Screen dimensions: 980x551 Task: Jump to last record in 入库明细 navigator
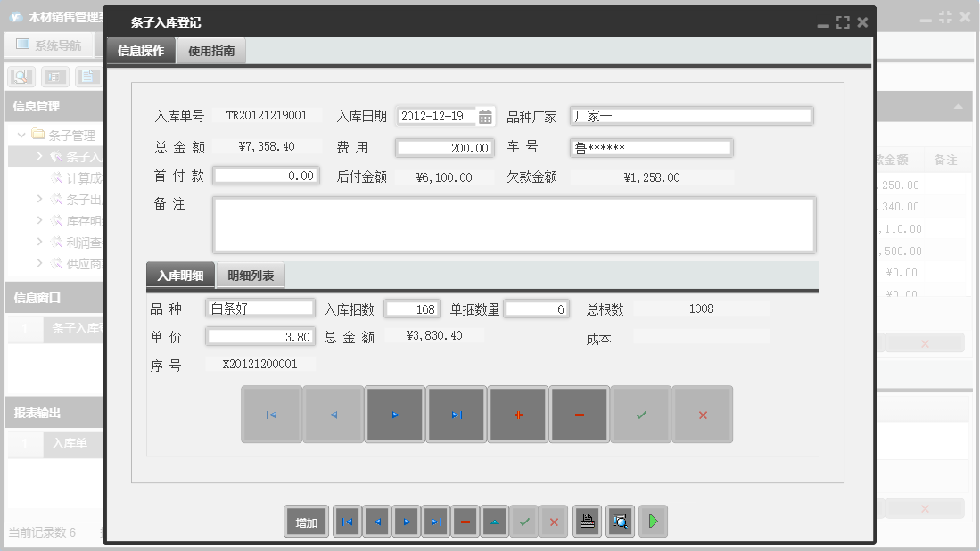pyautogui.click(x=456, y=414)
